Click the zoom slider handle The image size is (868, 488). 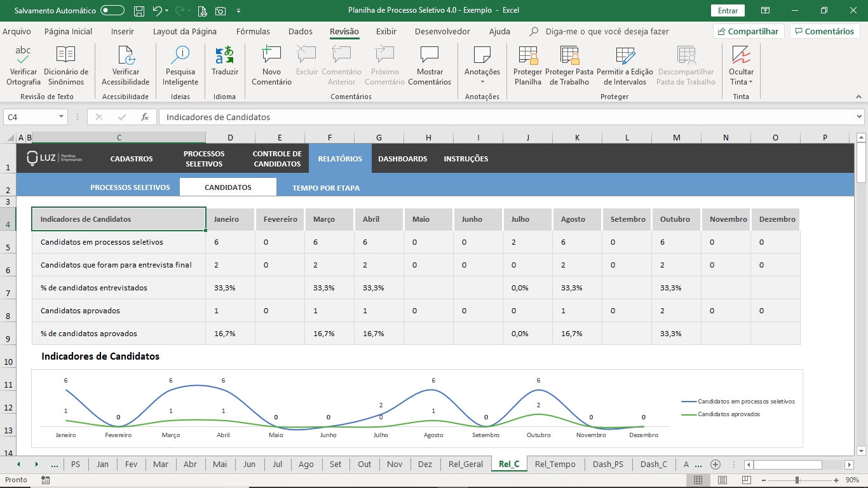coord(797,480)
